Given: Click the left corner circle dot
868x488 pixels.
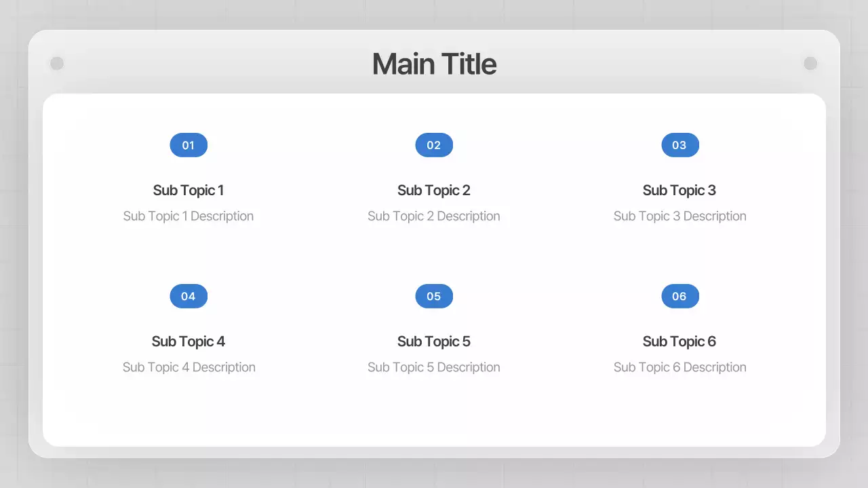Looking at the screenshot, I should 57,63.
